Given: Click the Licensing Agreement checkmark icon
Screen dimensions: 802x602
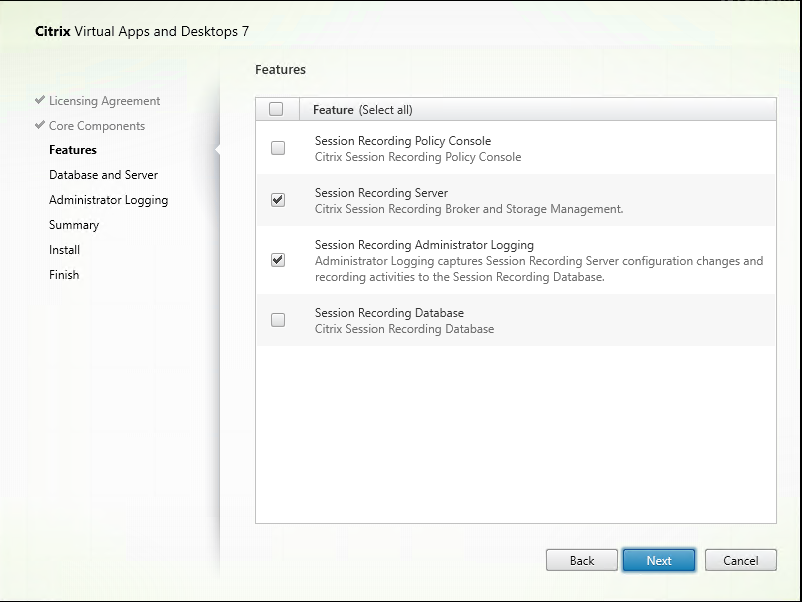Looking at the screenshot, I should click(x=40, y=101).
